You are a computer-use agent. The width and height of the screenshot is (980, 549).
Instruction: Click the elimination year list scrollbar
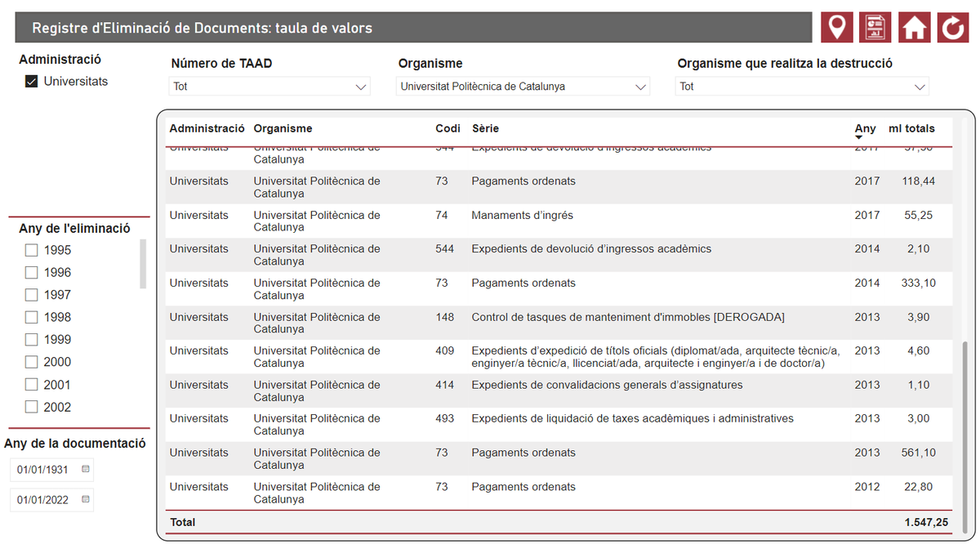[143, 264]
